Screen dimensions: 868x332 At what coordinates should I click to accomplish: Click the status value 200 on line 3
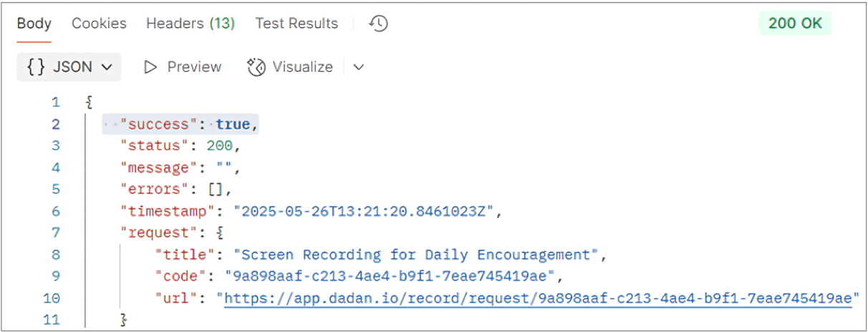coord(219,146)
